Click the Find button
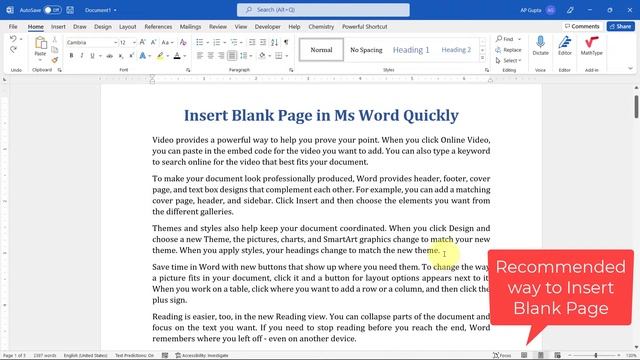Viewport: 640px width, 360px height. pyautogui.click(x=505, y=39)
